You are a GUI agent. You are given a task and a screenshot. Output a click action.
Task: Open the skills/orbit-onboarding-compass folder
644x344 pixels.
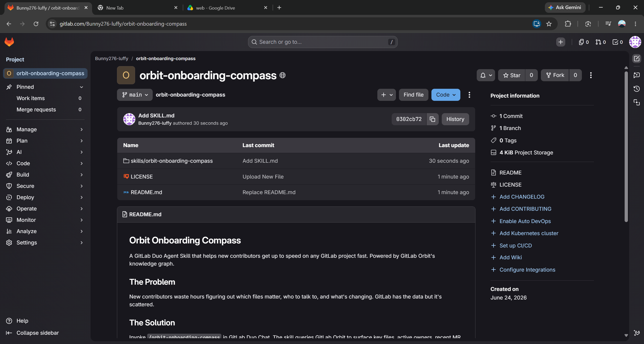click(172, 161)
